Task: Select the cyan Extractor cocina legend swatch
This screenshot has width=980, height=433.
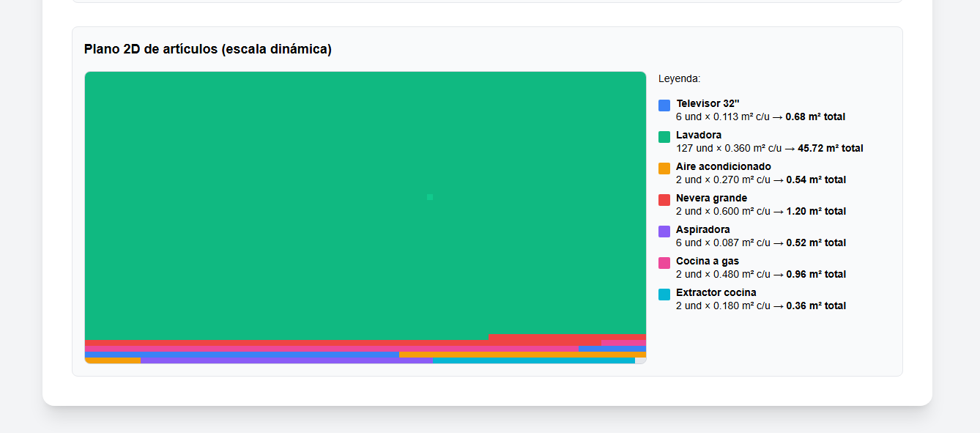Action: pyautogui.click(x=664, y=295)
